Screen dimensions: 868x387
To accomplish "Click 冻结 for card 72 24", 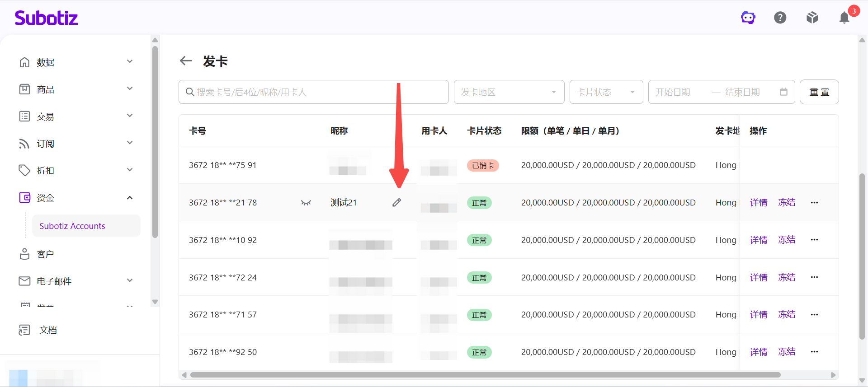I will point(787,277).
